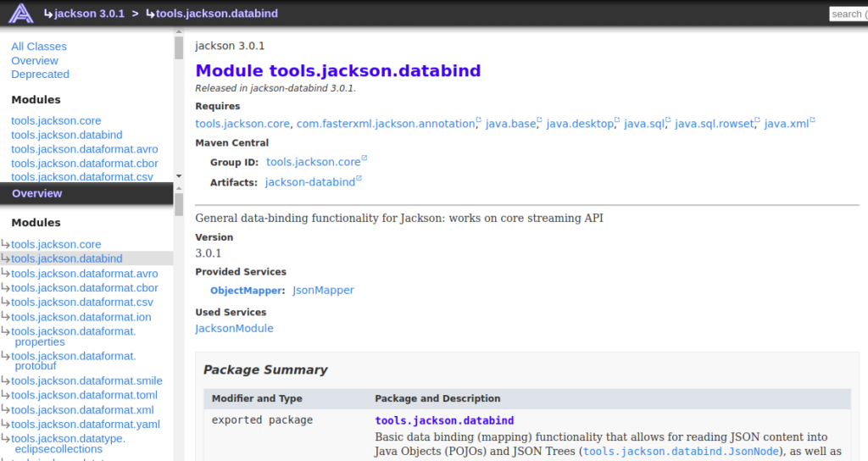This screenshot has width=868, height=461.
Task: Open tools.jackson.databind.JsonNode code link
Action: 681,452
